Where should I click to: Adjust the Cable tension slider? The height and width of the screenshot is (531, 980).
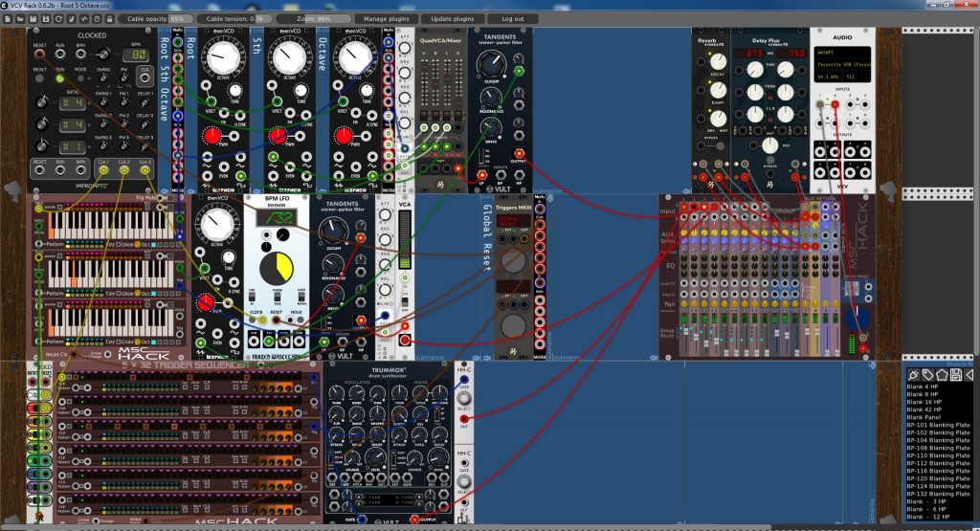[235, 19]
